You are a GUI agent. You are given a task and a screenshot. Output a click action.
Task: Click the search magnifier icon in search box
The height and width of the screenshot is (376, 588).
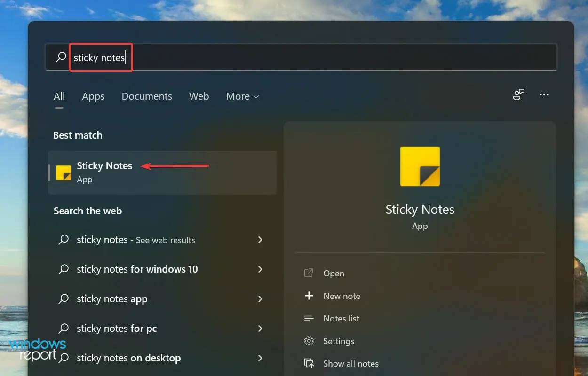tap(61, 57)
